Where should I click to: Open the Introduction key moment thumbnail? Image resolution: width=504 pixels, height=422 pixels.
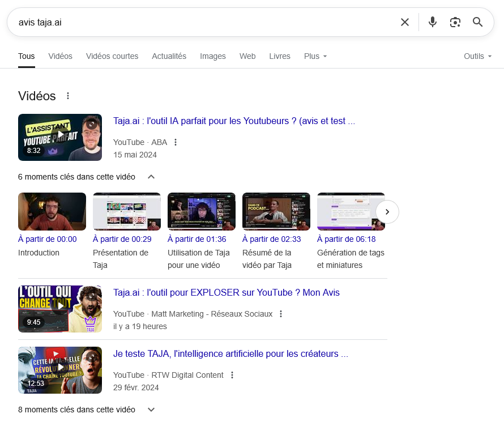tap(52, 211)
